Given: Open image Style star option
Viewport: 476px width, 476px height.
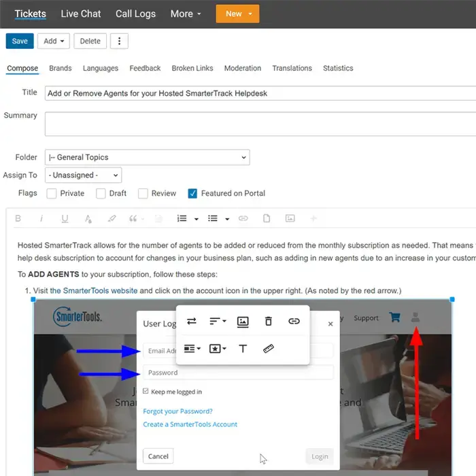Looking at the screenshot, I should 218,348.
